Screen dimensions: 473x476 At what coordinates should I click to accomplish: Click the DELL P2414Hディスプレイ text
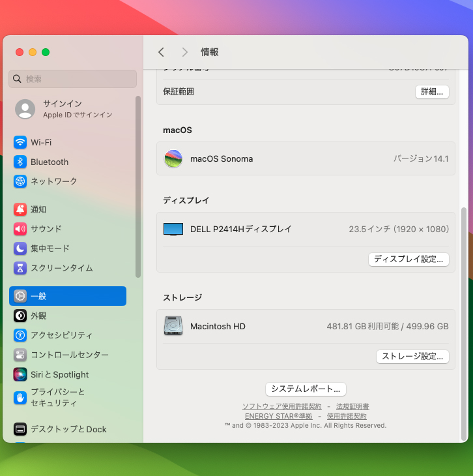coord(241,229)
